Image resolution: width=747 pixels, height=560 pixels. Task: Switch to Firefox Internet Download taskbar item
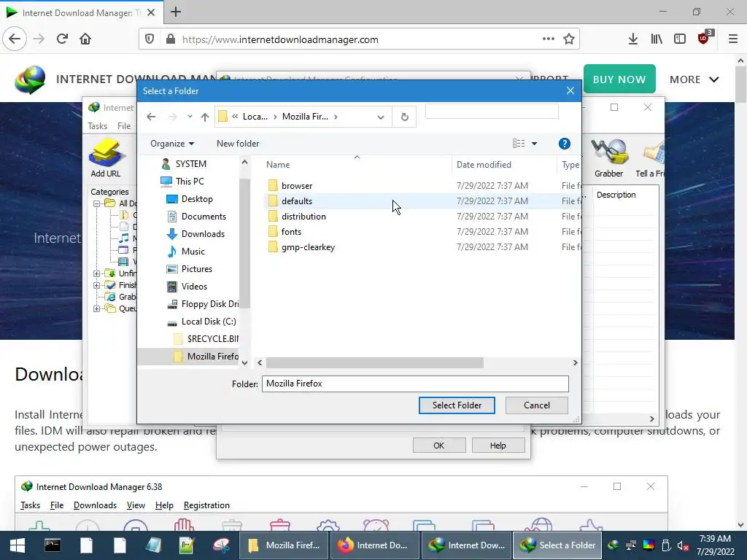click(374, 545)
